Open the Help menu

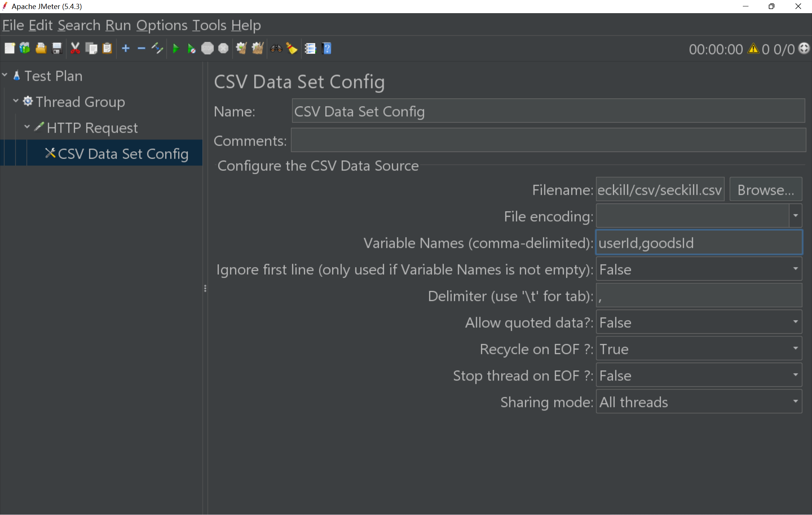click(x=246, y=25)
